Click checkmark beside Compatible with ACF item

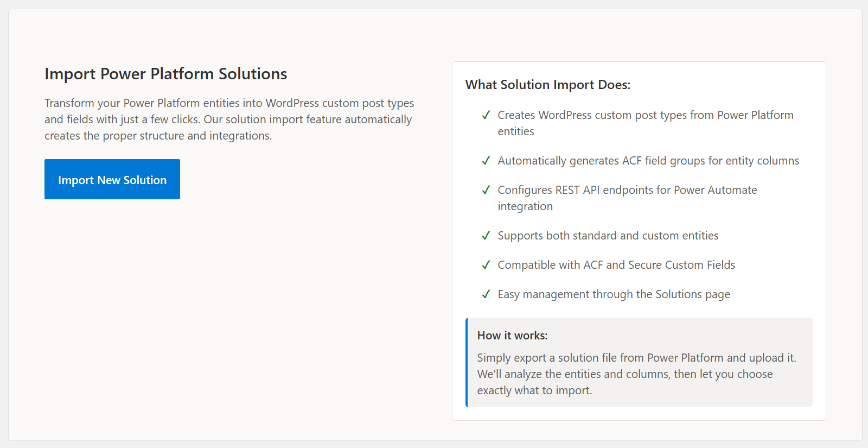486,265
